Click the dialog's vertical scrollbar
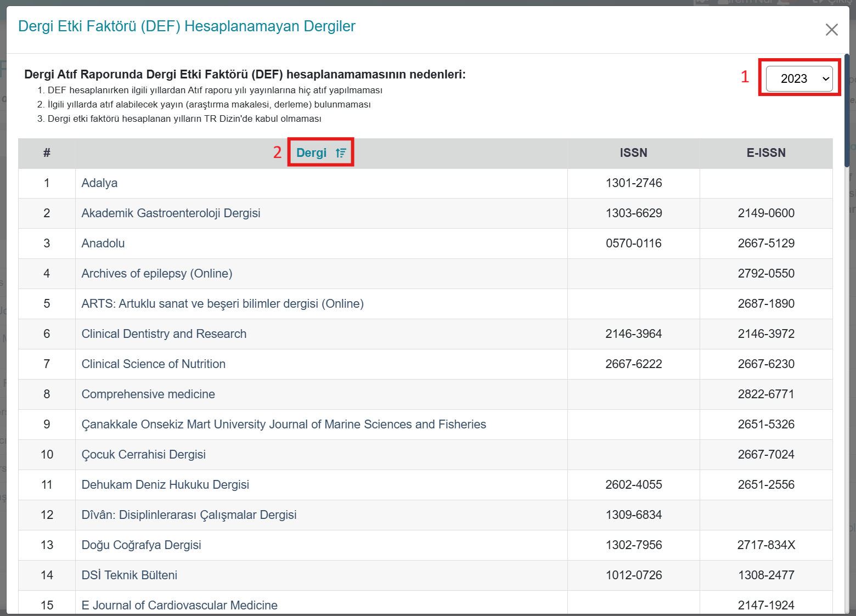 [847, 110]
